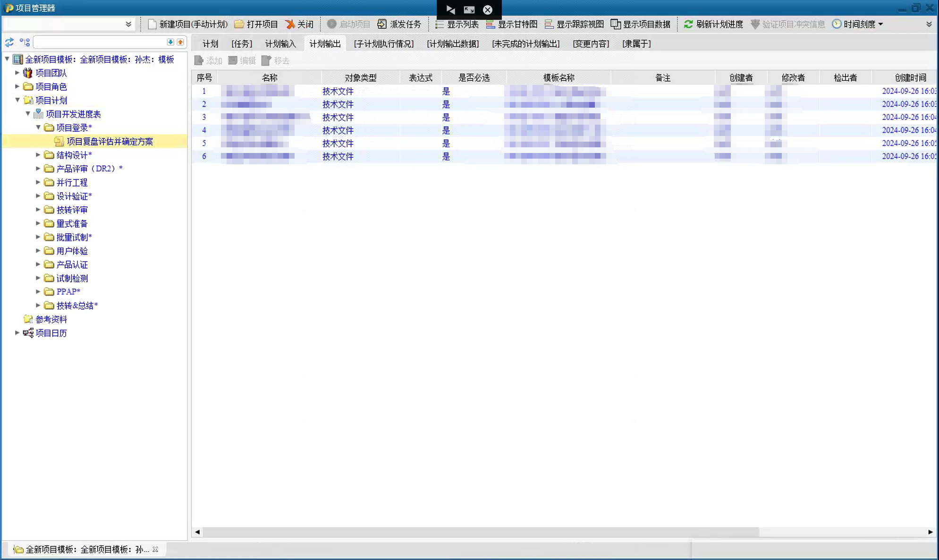Open the [变更内容] tab

click(591, 44)
